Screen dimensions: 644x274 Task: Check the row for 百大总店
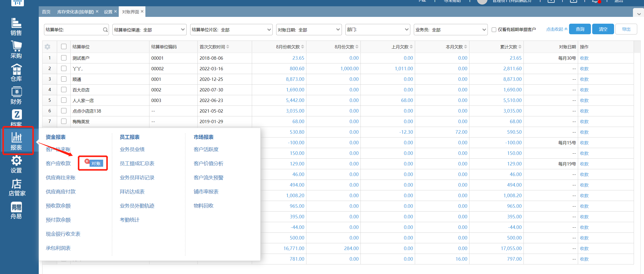pyautogui.click(x=64, y=90)
